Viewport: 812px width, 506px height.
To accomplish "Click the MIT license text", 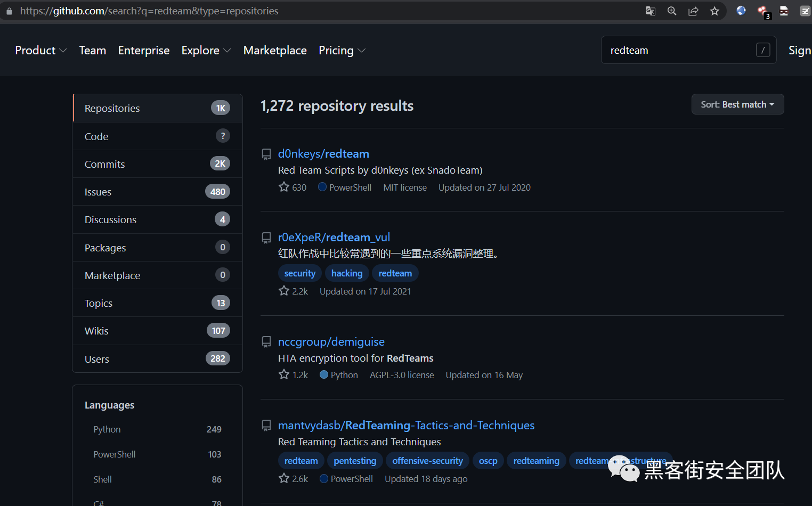I will [x=405, y=187].
